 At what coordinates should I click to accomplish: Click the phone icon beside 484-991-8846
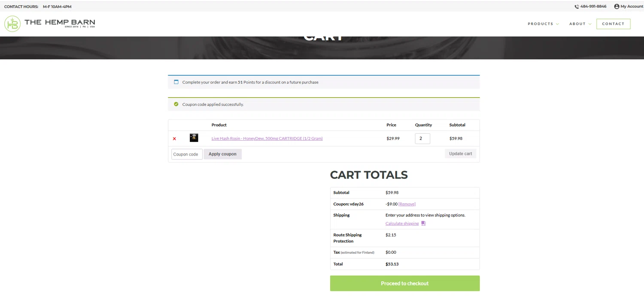pos(577,6)
